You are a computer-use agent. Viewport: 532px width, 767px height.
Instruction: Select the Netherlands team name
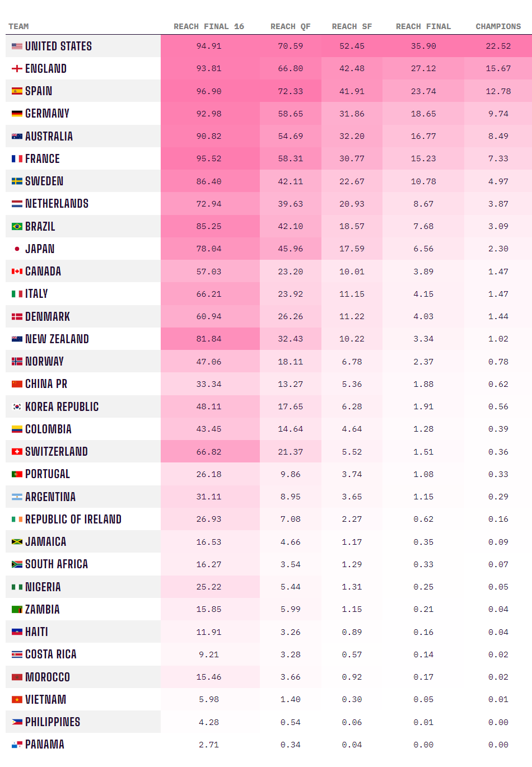(57, 204)
